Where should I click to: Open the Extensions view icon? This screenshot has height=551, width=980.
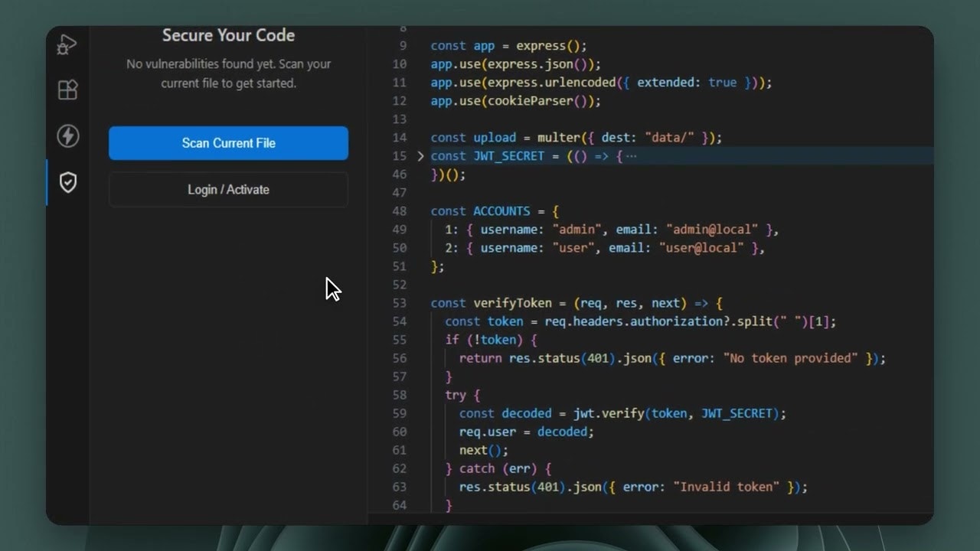coord(67,90)
